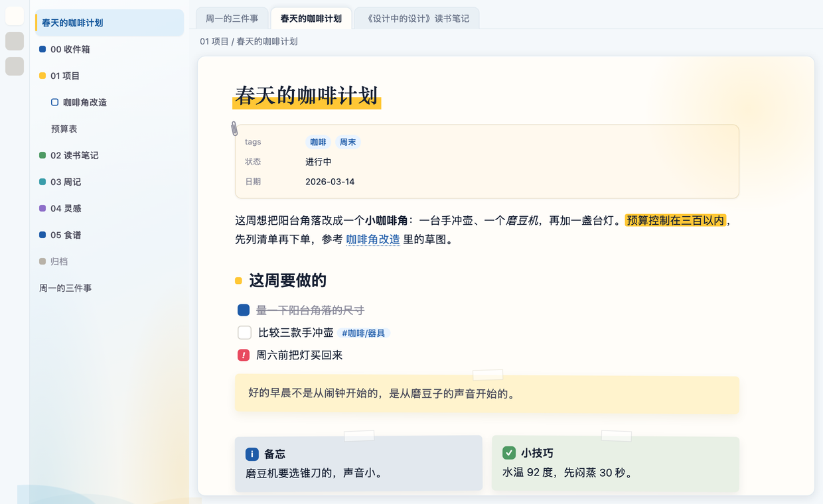
Task: Click the purple dot beside 04 灵感
Action: pos(42,208)
